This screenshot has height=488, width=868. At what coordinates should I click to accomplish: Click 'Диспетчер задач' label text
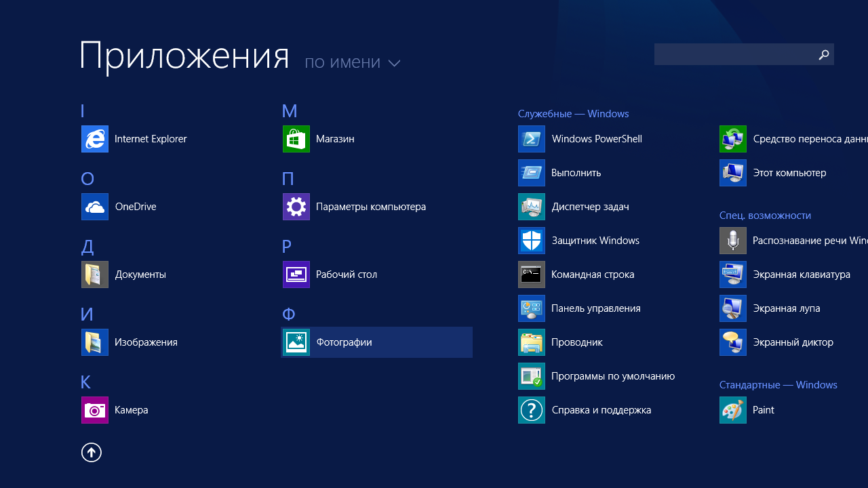pyautogui.click(x=590, y=207)
